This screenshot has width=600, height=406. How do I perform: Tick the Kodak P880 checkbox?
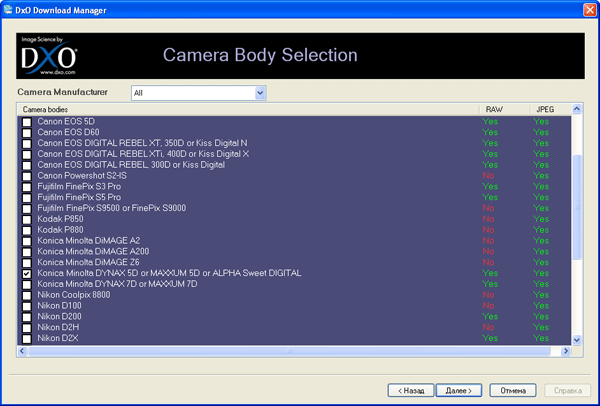(27, 230)
